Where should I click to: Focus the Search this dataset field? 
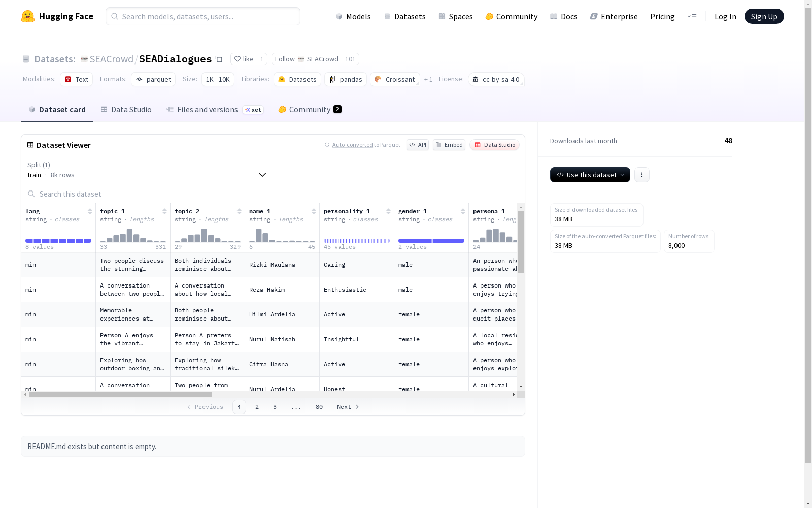(273, 194)
